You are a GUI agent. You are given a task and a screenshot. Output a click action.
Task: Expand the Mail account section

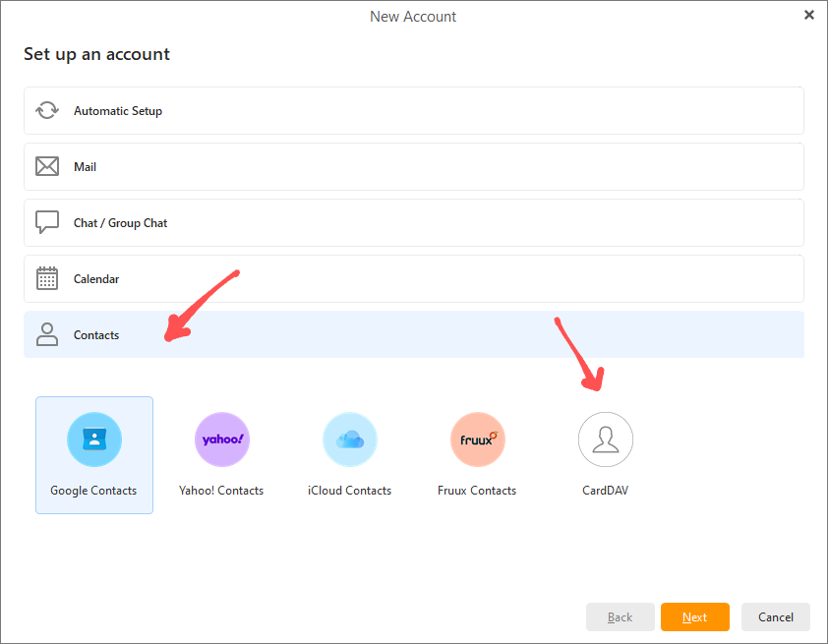(x=413, y=166)
